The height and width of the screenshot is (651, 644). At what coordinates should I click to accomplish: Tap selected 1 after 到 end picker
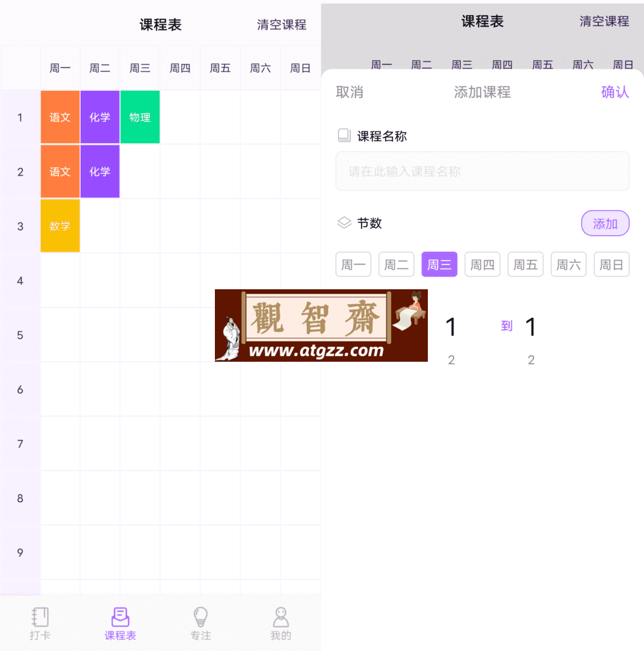pos(531,327)
